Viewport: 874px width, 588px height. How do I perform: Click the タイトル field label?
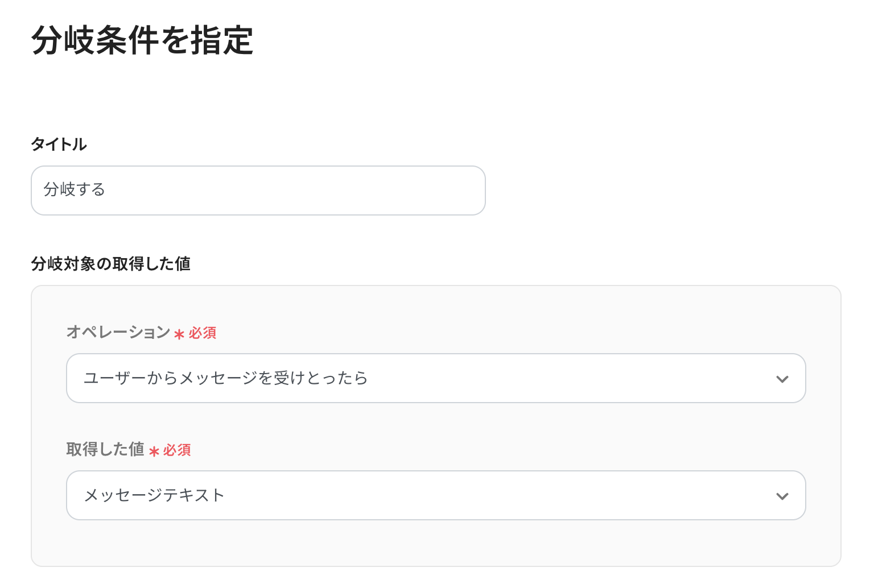click(x=59, y=144)
